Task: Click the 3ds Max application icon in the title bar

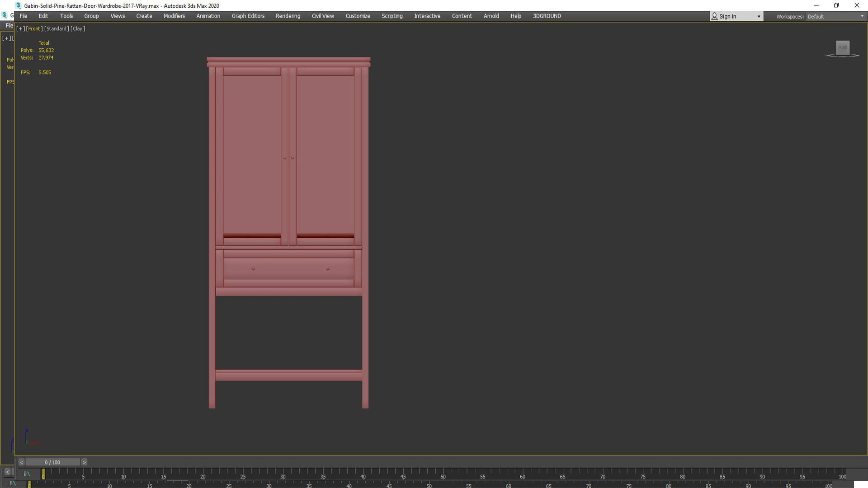Action: 19,5
